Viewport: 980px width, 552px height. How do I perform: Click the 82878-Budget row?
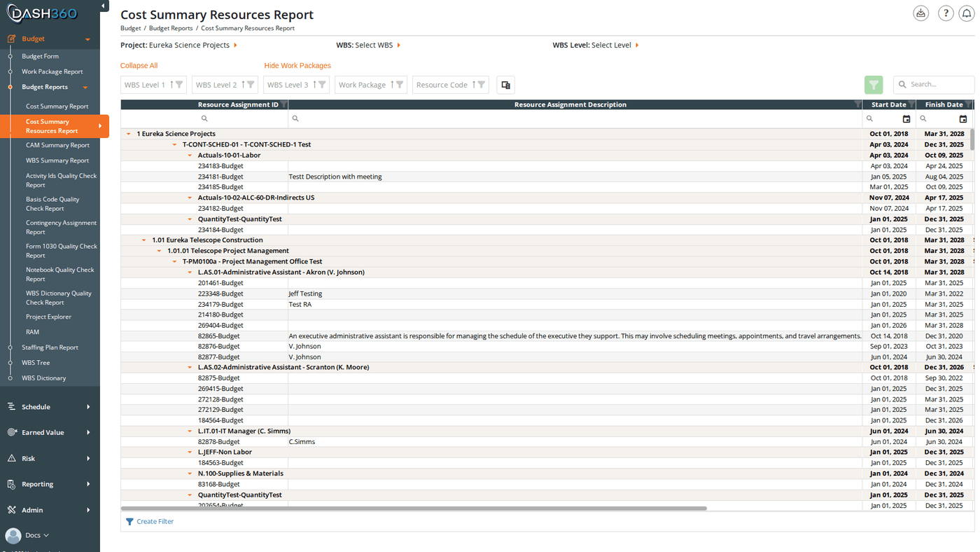tap(546, 442)
